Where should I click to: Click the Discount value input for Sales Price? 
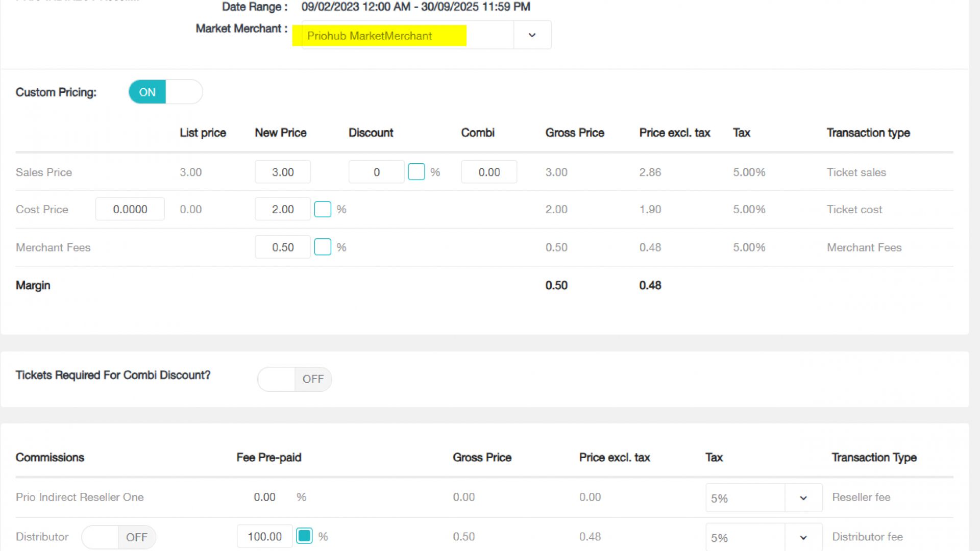(x=376, y=172)
